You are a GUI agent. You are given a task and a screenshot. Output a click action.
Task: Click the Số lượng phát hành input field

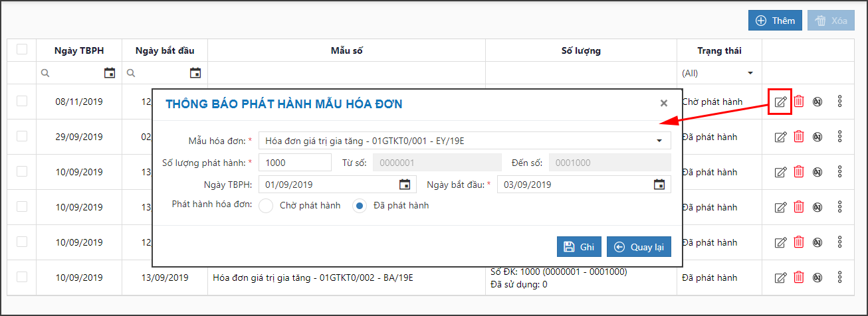[294, 163]
